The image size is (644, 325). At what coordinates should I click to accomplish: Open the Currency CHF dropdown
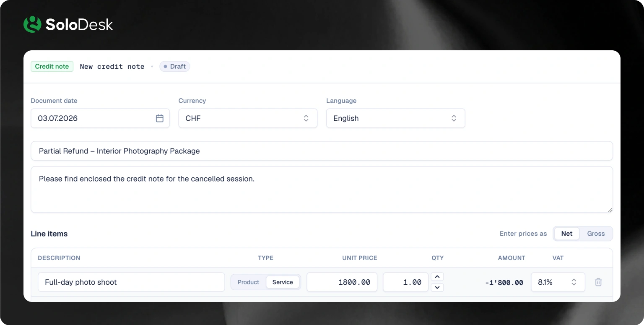[248, 118]
